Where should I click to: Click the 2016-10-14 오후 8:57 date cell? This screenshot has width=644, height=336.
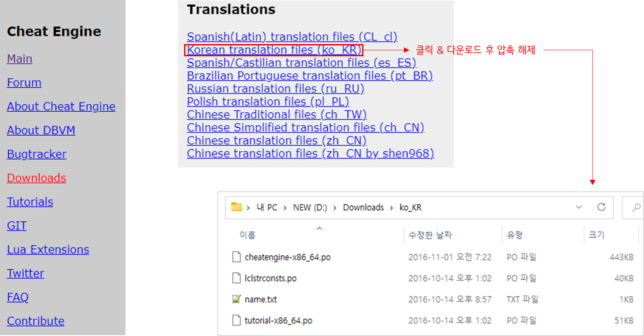(x=450, y=300)
